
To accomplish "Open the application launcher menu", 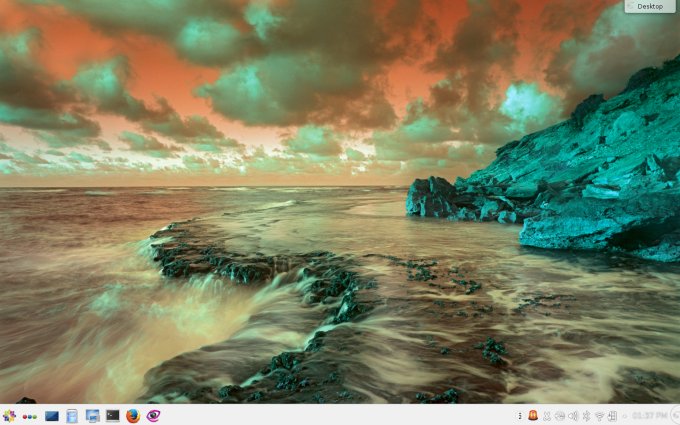I will 9,416.
